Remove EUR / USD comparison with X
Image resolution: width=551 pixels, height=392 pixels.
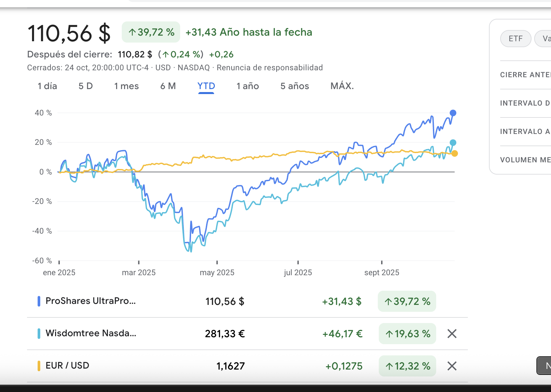pos(452,366)
